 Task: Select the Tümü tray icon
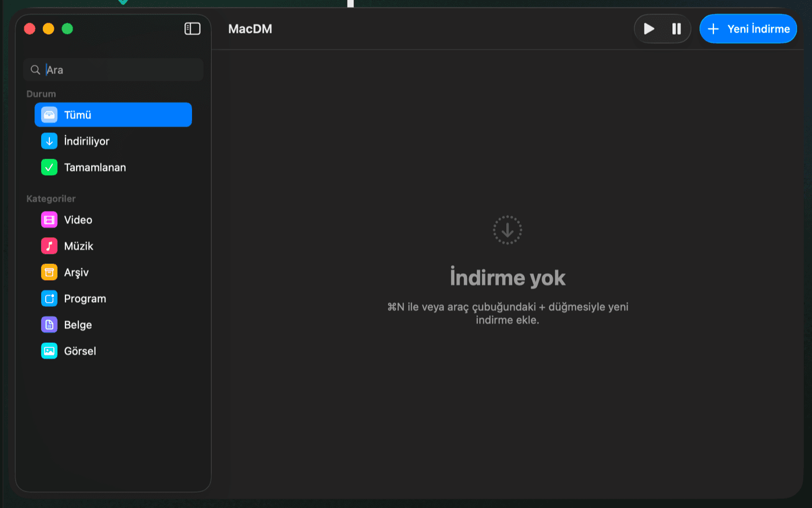(49, 115)
